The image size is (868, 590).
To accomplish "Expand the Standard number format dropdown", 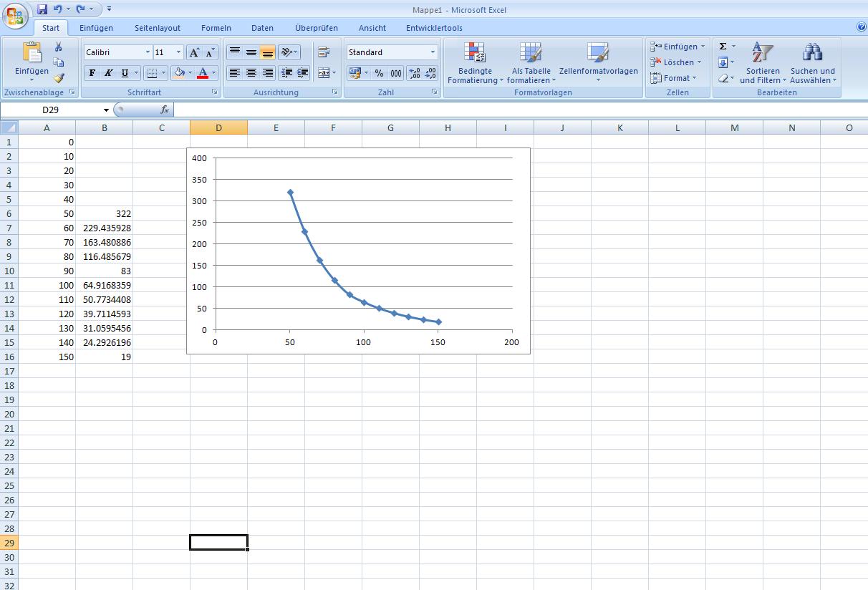I will 433,52.
